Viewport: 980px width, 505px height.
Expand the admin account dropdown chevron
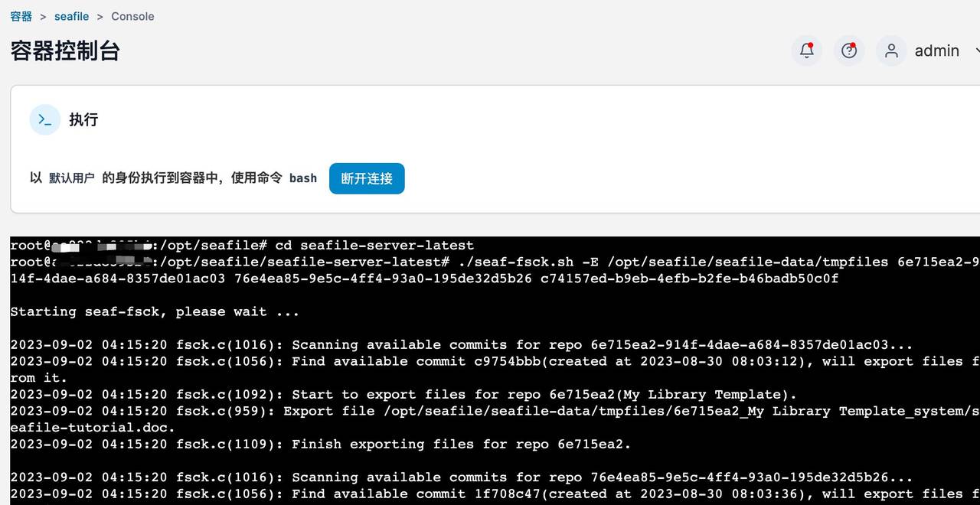point(975,51)
